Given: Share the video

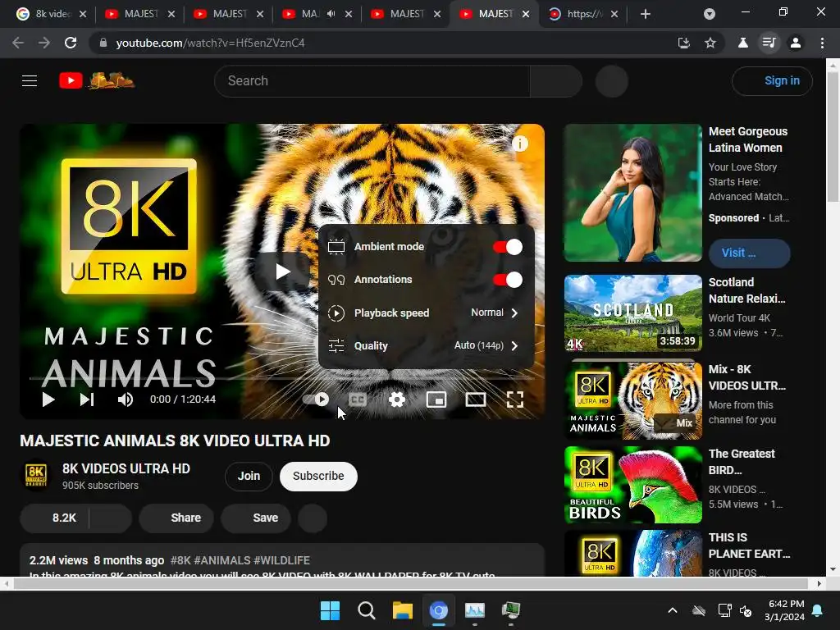Looking at the screenshot, I should tap(176, 518).
